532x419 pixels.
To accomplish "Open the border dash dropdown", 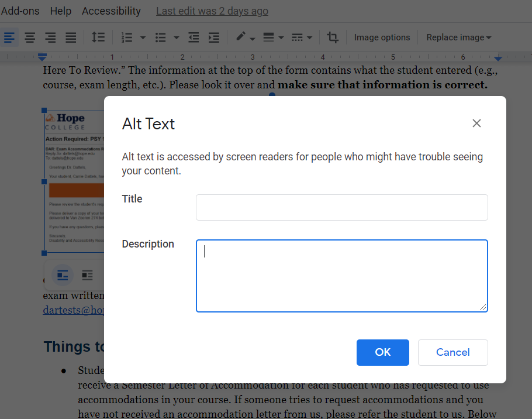I will click(310, 37).
